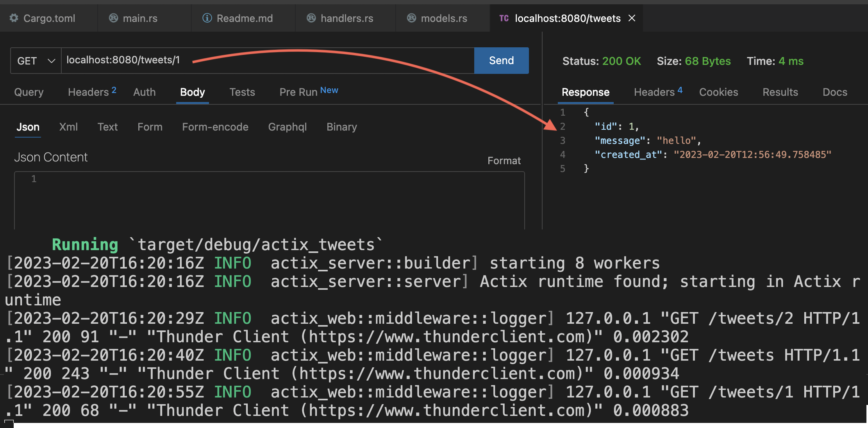Click the gear icon on Cargo.toml tab
Viewport: 868px width, 428px height.
pos(14,18)
